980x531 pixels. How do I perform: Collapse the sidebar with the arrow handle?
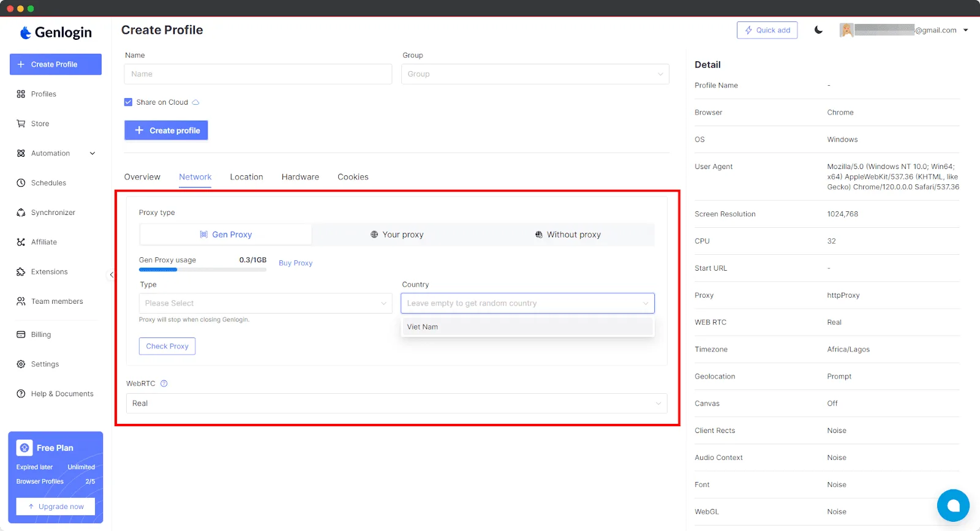pyautogui.click(x=111, y=274)
